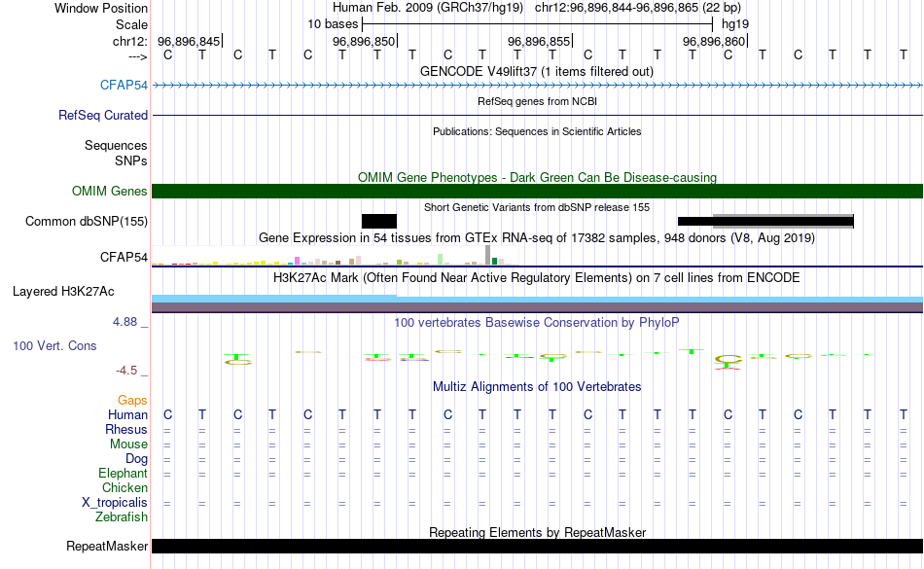The image size is (924, 569).
Task: Click the 4.88 upper PhyloP scale value
Action: [124, 322]
